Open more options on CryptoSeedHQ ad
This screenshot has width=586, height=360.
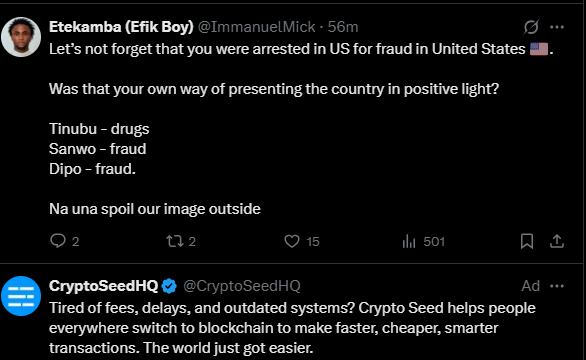(557, 286)
